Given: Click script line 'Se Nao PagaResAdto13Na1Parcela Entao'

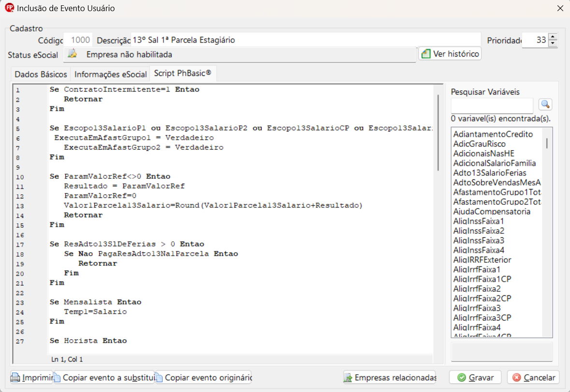Looking at the screenshot, I should 151,254.
